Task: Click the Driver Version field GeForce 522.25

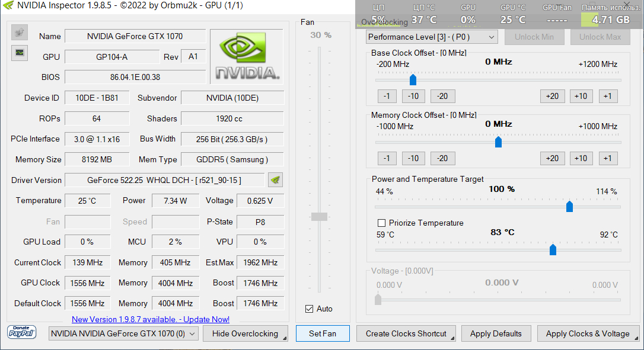Action: coord(164,180)
